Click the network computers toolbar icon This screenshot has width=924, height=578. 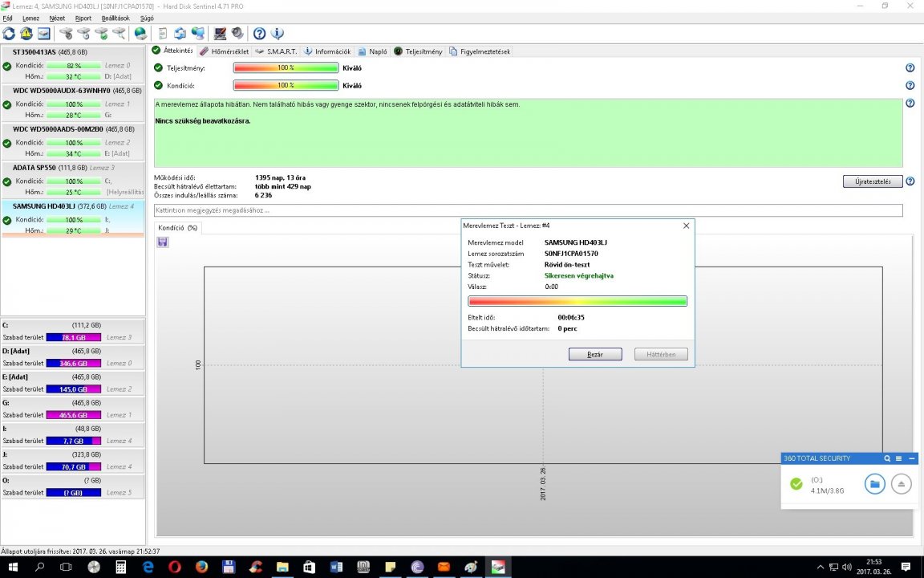pyautogui.click(x=198, y=34)
